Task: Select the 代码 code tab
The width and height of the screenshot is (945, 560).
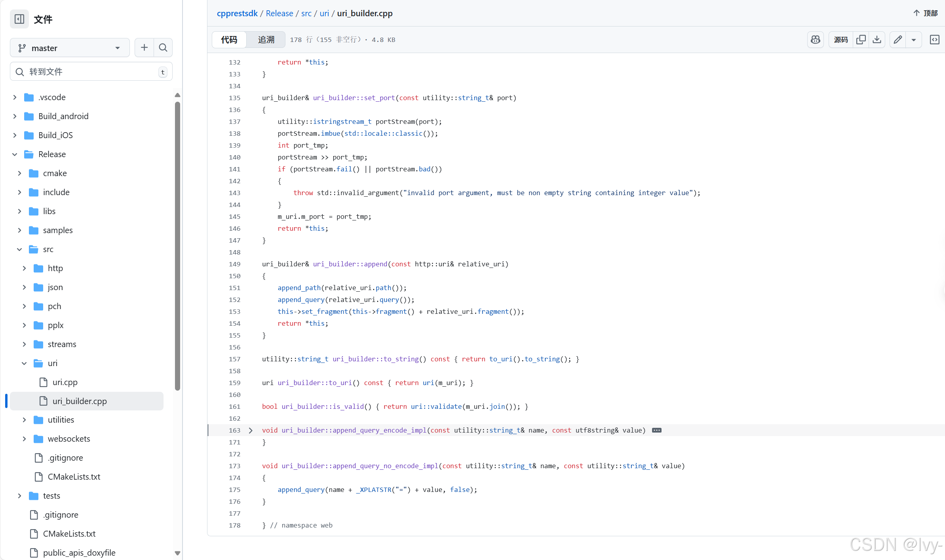Action: [x=229, y=40]
